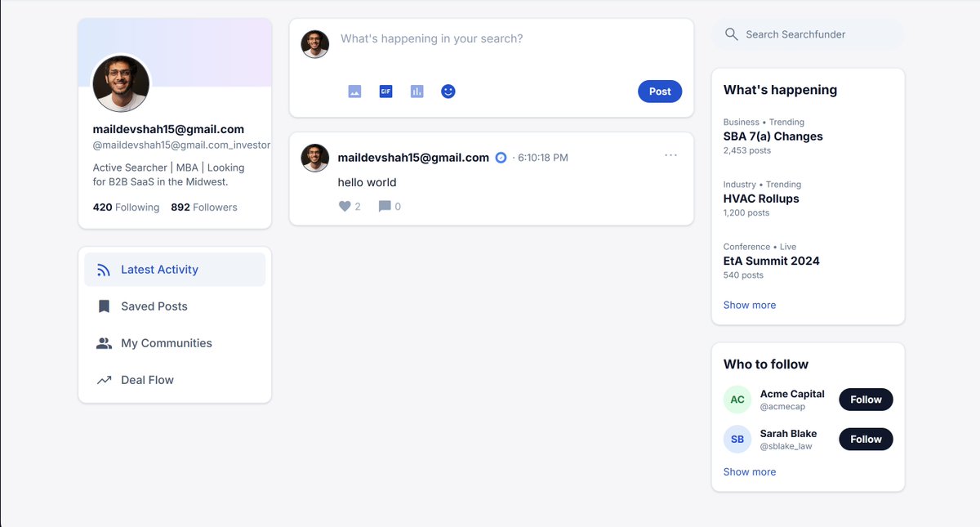Viewport: 980px width, 527px height.
Task: Click the post author name maildevshah15@gmail.com
Action: [413, 158]
